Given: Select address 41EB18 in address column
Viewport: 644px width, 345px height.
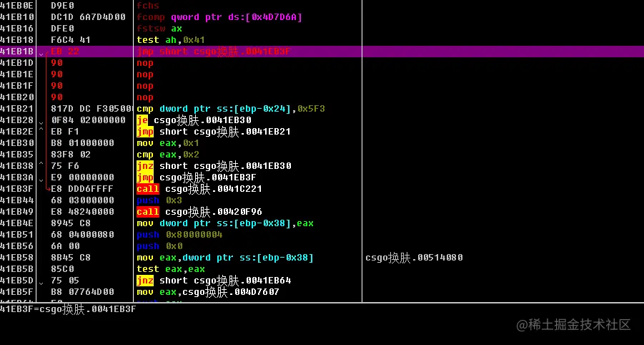Looking at the screenshot, I should click(17, 40).
